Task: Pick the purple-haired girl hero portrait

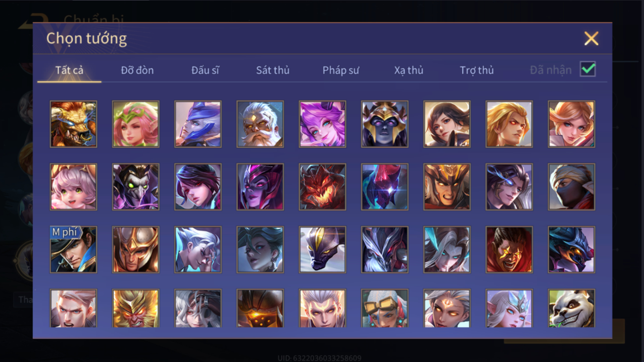Action: click(322, 124)
